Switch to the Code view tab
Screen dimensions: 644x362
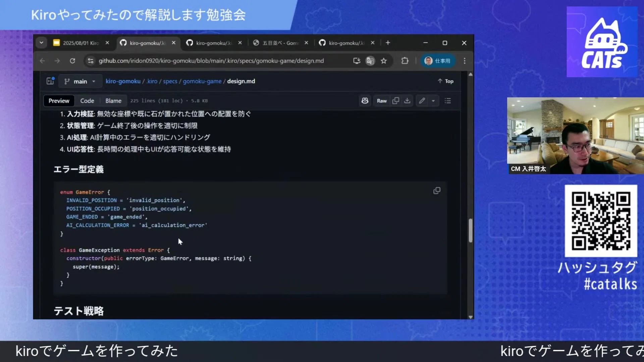click(x=87, y=101)
